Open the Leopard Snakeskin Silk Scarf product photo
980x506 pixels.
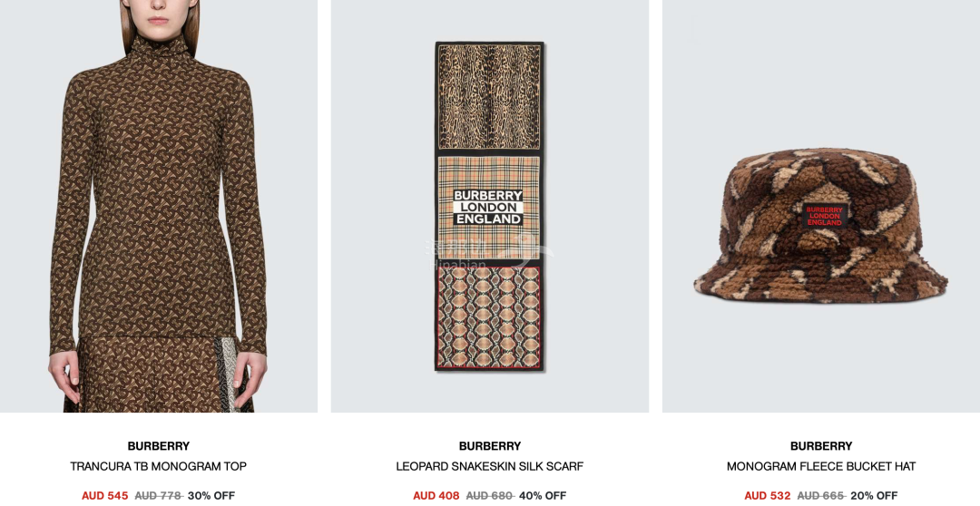[x=490, y=206]
